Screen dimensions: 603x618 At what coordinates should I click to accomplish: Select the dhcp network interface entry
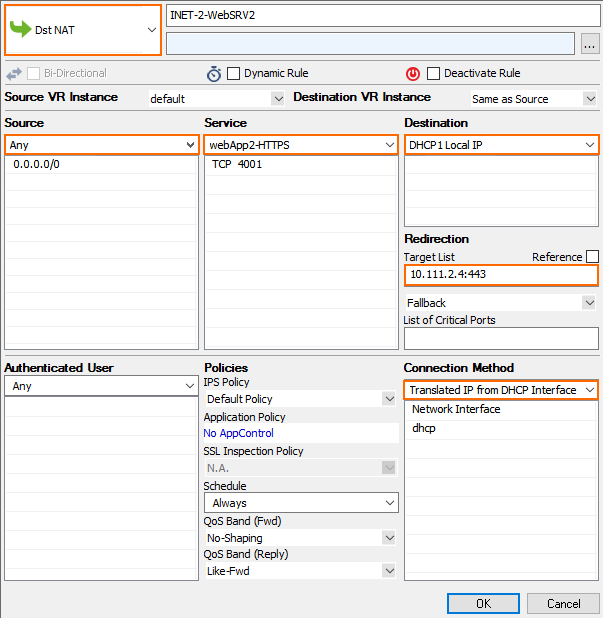[501, 428]
